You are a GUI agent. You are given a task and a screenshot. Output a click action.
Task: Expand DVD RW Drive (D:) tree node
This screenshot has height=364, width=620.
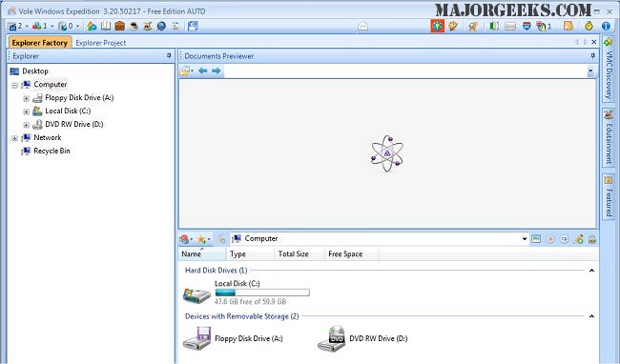pos(26,125)
